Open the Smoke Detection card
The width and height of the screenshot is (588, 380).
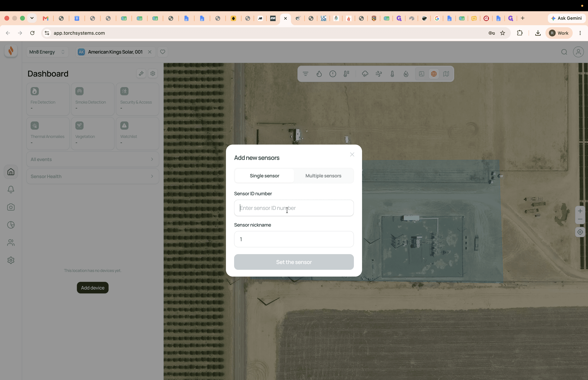93,99
